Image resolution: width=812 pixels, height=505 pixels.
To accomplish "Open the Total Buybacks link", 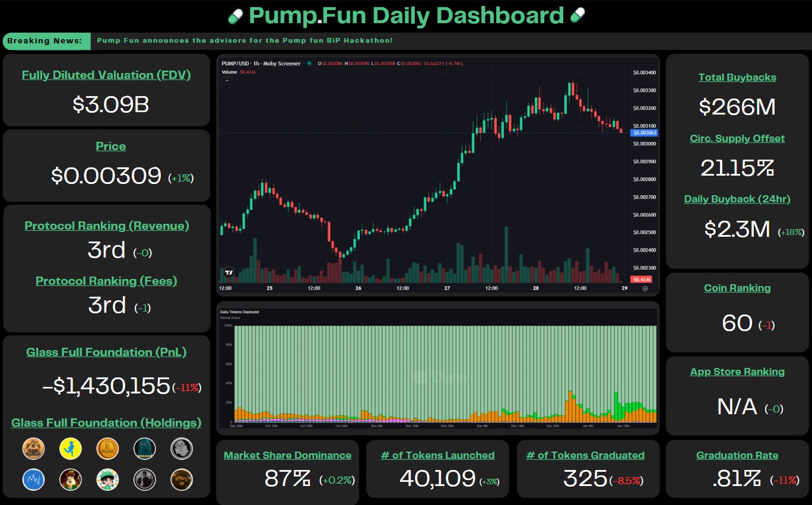I will (x=737, y=78).
